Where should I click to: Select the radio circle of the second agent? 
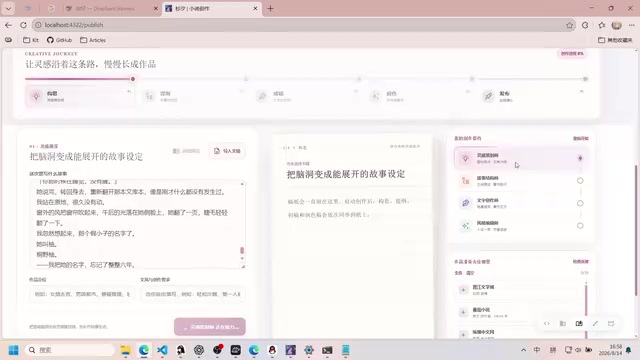click(x=580, y=180)
